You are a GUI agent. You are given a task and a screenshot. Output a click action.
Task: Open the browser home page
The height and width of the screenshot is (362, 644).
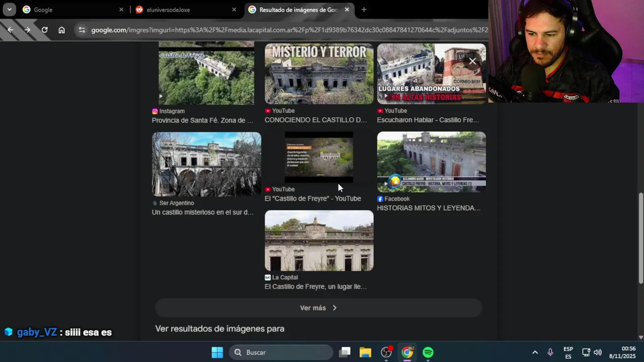pyautogui.click(x=61, y=30)
